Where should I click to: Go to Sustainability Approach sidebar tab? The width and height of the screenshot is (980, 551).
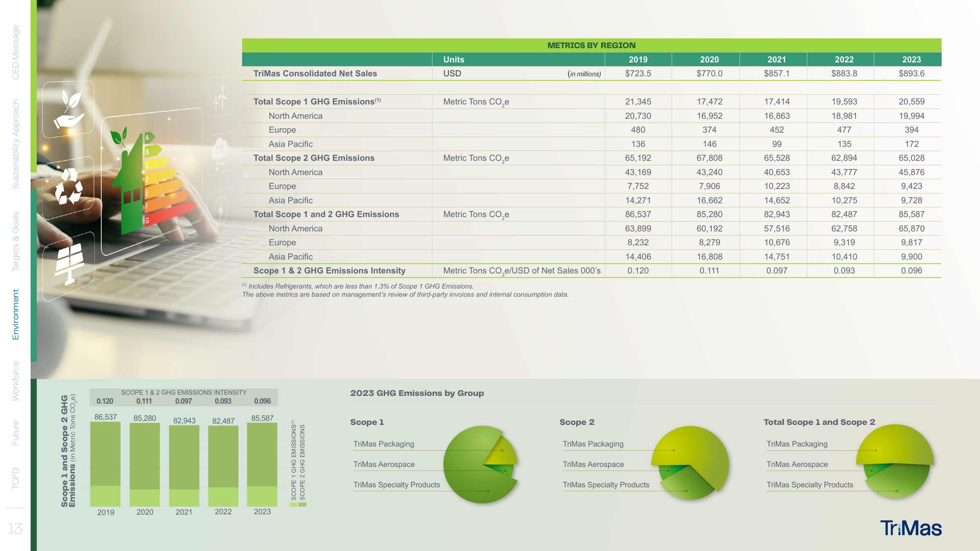16,144
